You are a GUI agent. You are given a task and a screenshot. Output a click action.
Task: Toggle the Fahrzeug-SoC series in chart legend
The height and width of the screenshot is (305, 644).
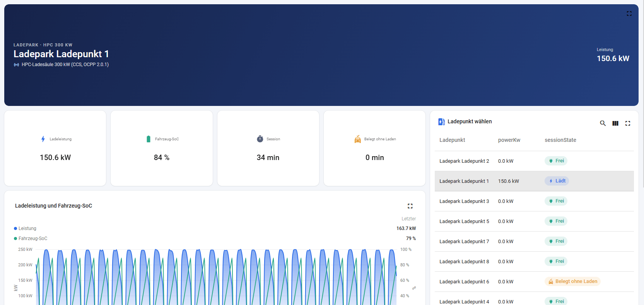click(x=31, y=239)
